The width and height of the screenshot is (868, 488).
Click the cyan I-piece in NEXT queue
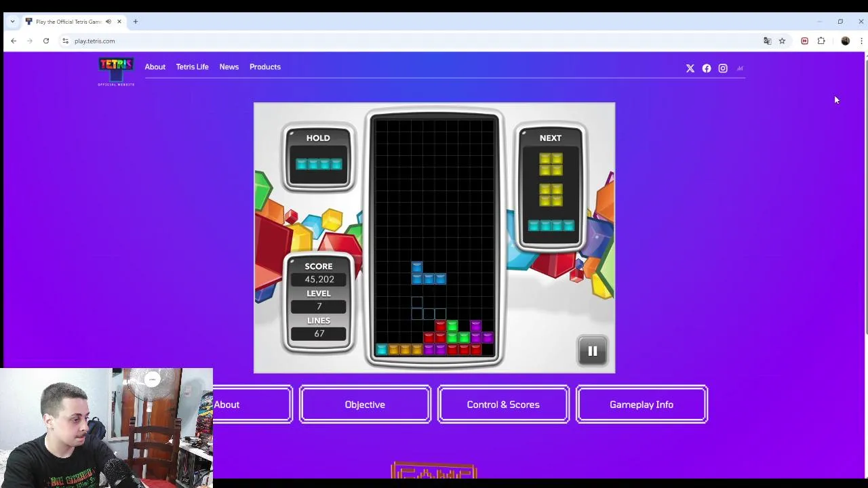551,226
